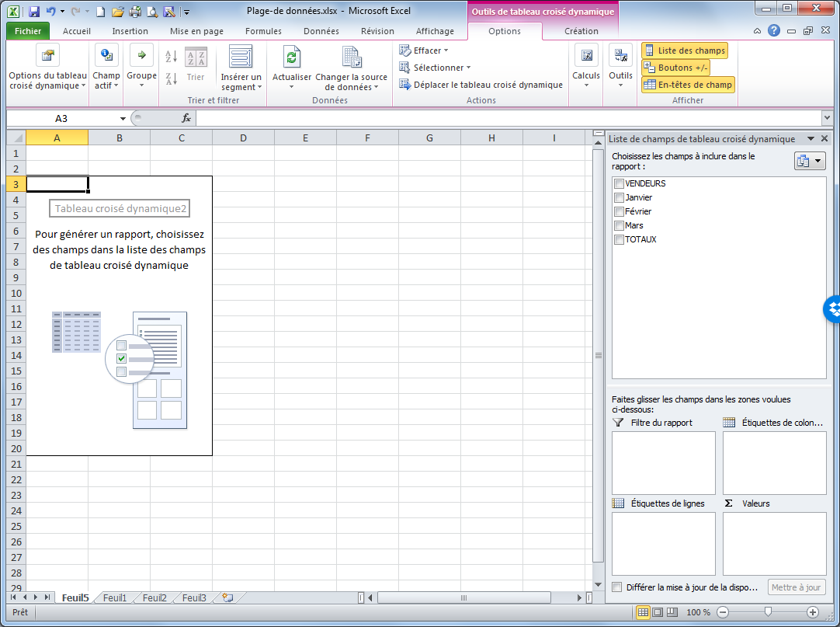The width and height of the screenshot is (840, 627).
Task: Select the Feuil1 sheet tab
Action: click(115, 597)
